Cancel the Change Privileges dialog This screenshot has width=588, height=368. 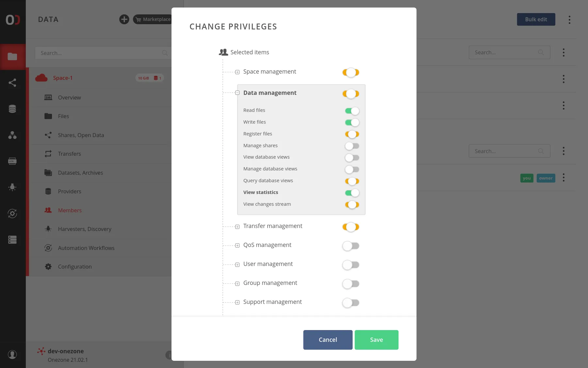pos(328,340)
